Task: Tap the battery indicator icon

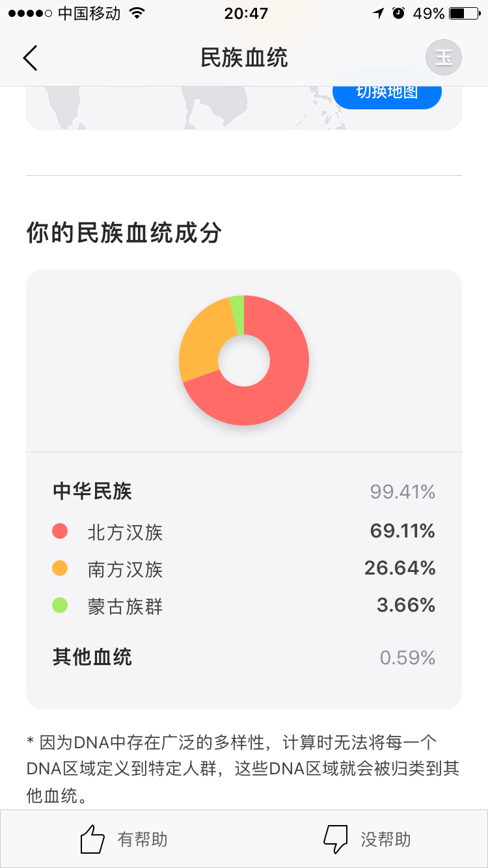Action: [x=465, y=14]
